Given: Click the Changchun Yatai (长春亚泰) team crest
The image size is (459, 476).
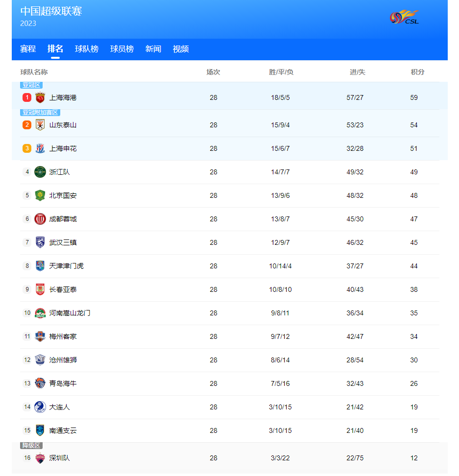Looking at the screenshot, I should (x=40, y=289).
